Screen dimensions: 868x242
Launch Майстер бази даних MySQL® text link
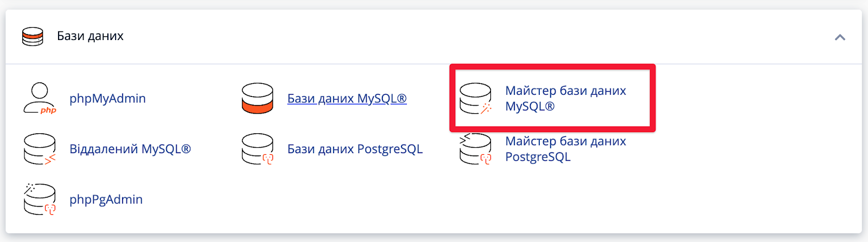565,99
